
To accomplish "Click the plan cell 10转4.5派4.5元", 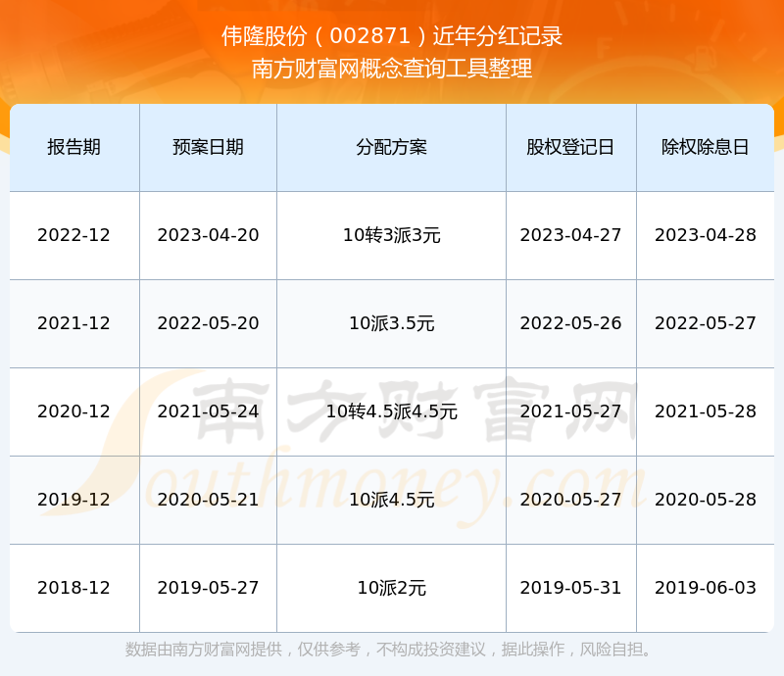I will (x=391, y=411).
